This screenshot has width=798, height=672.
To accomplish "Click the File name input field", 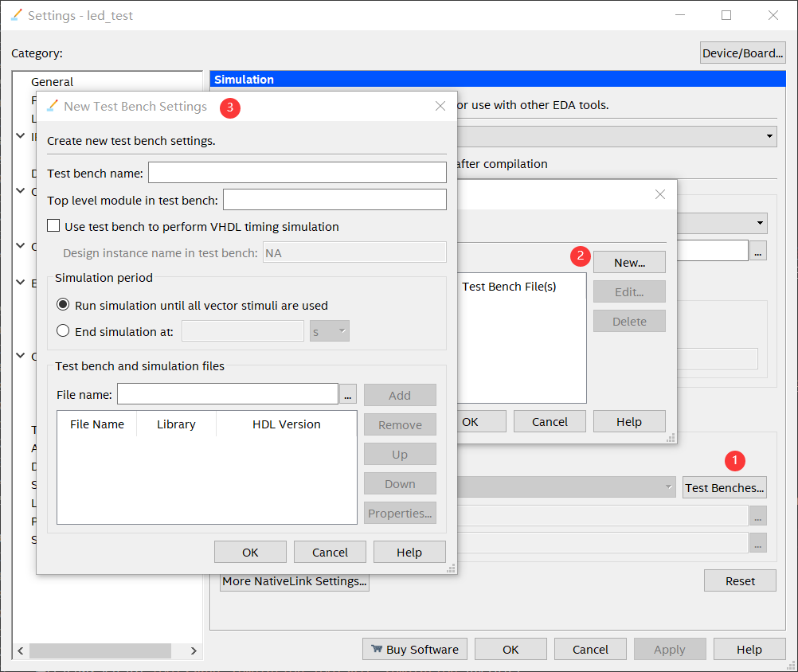I will click(x=228, y=394).
